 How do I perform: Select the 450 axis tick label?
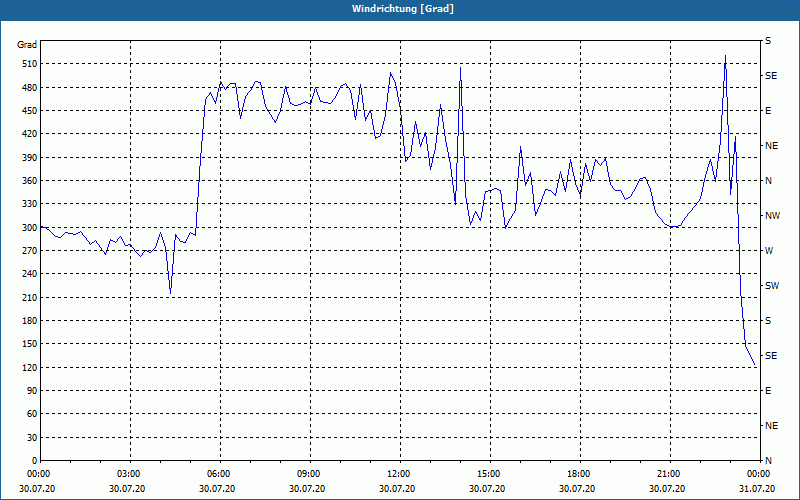point(30,111)
